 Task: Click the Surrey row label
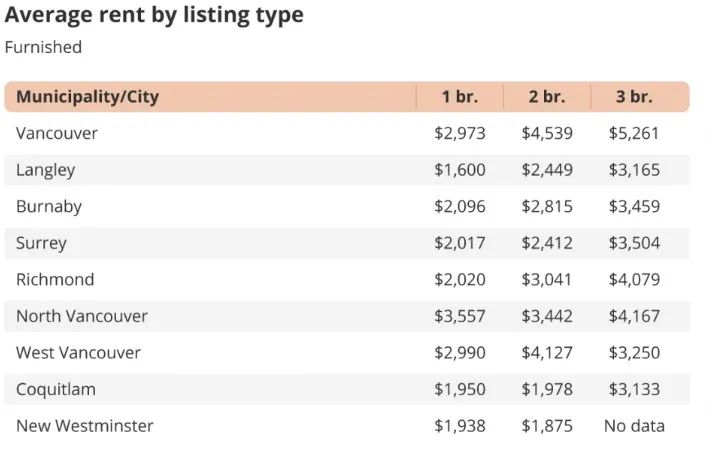click(41, 244)
